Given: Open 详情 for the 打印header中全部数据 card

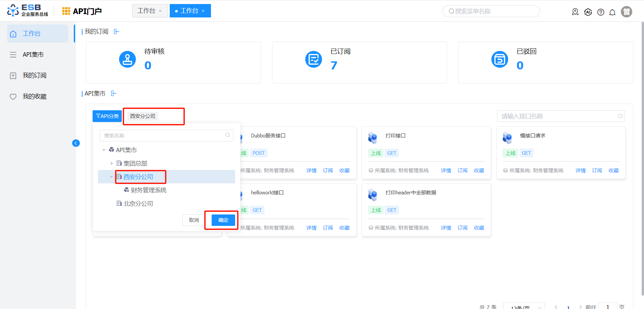Looking at the screenshot, I should point(446,228).
